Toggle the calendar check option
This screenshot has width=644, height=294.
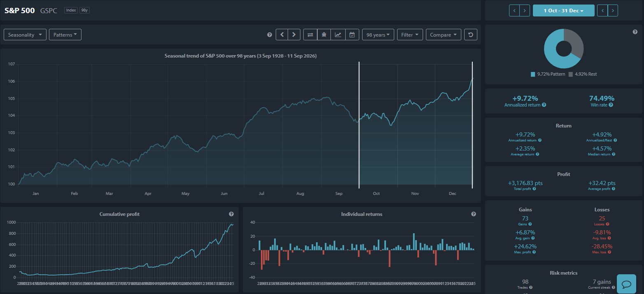pos(352,35)
